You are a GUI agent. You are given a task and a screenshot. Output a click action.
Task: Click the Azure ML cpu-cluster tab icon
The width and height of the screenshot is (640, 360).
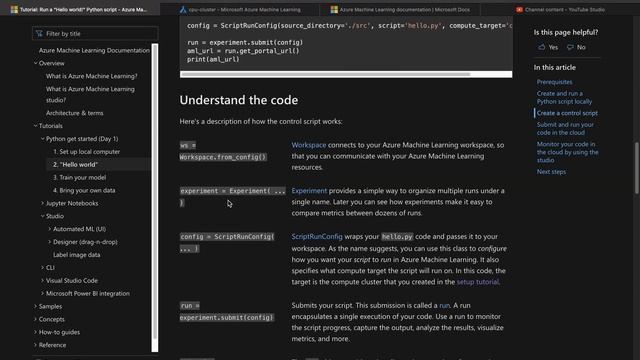pos(183,9)
